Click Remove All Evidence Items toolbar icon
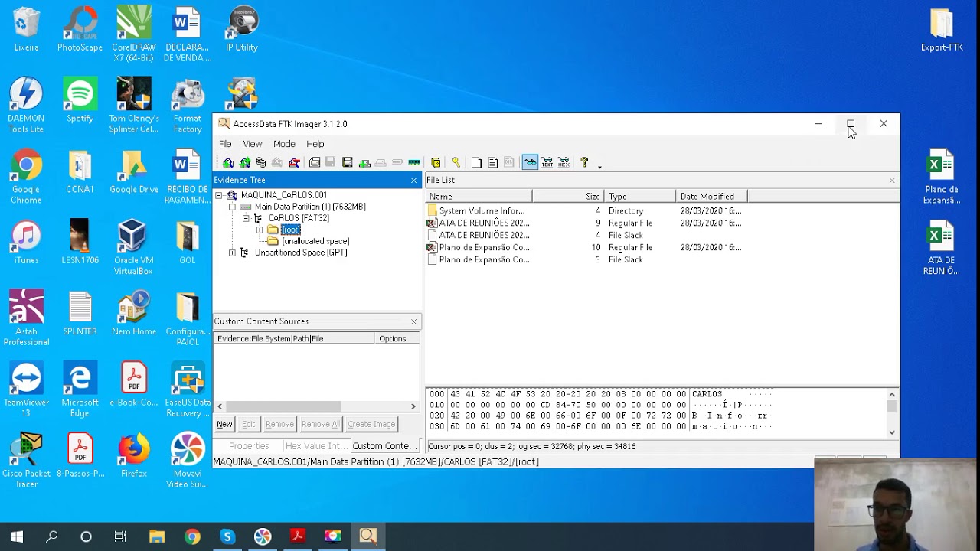Screen dimensions: 980x551 294,162
